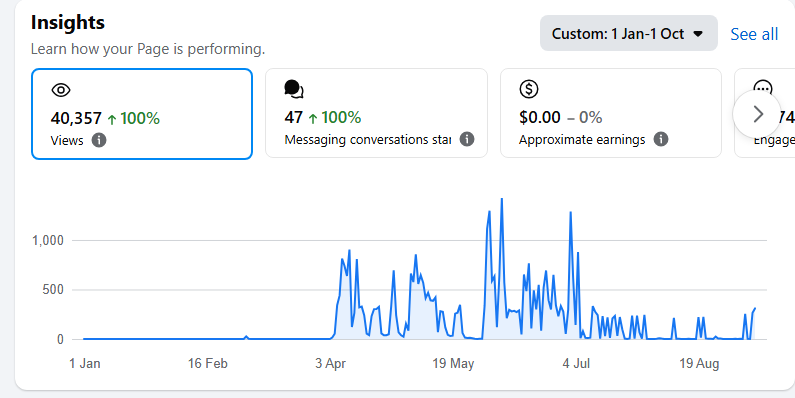Screen dimensions: 795x398
Task: Click the 19 May x-axis label
Action: pyautogui.click(x=453, y=364)
